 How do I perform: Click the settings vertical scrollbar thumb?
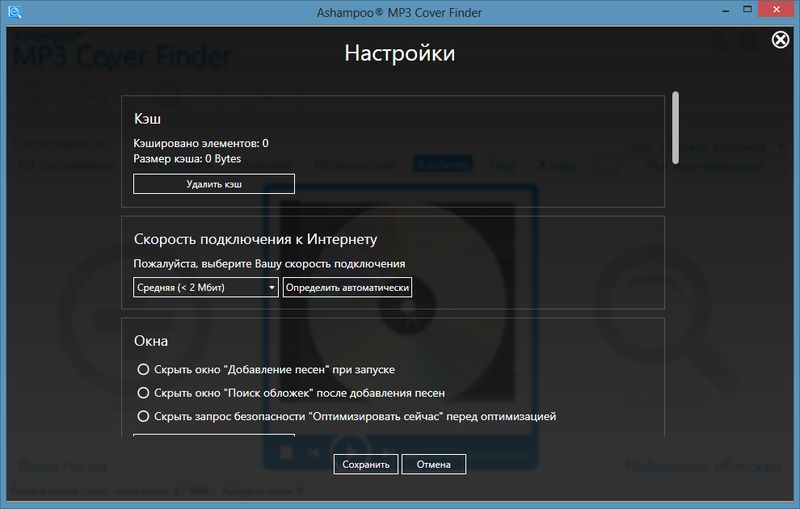click(676, 128)
